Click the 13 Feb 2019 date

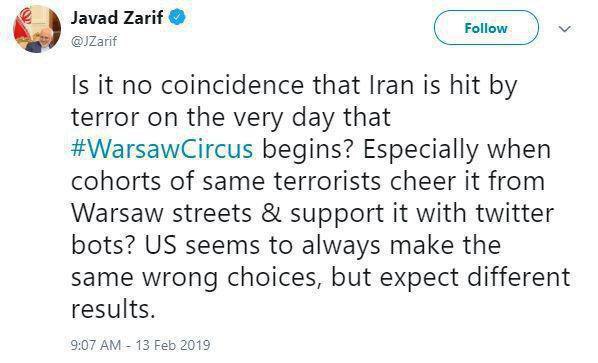pos(173,345)
